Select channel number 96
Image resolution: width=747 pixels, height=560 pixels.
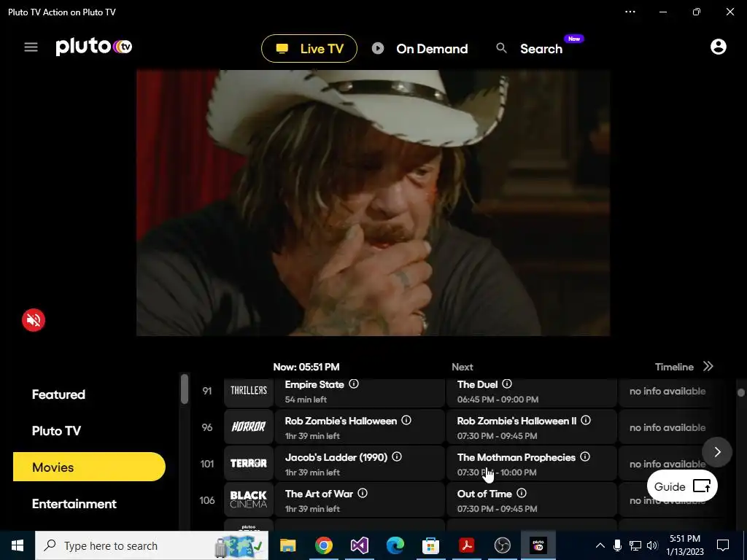point(206,427)
